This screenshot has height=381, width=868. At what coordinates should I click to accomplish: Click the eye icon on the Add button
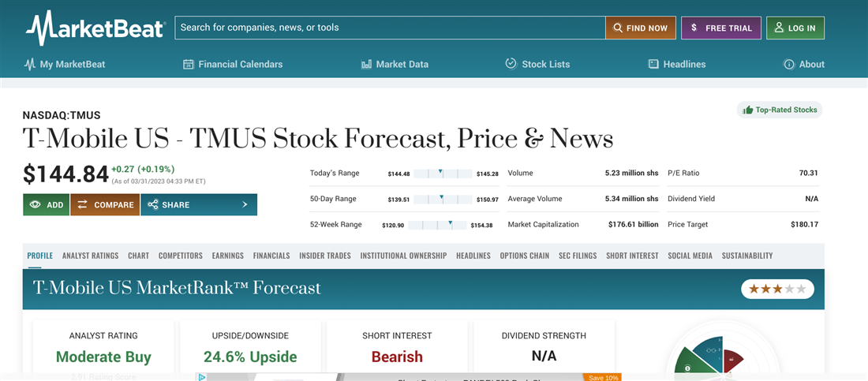36,205
